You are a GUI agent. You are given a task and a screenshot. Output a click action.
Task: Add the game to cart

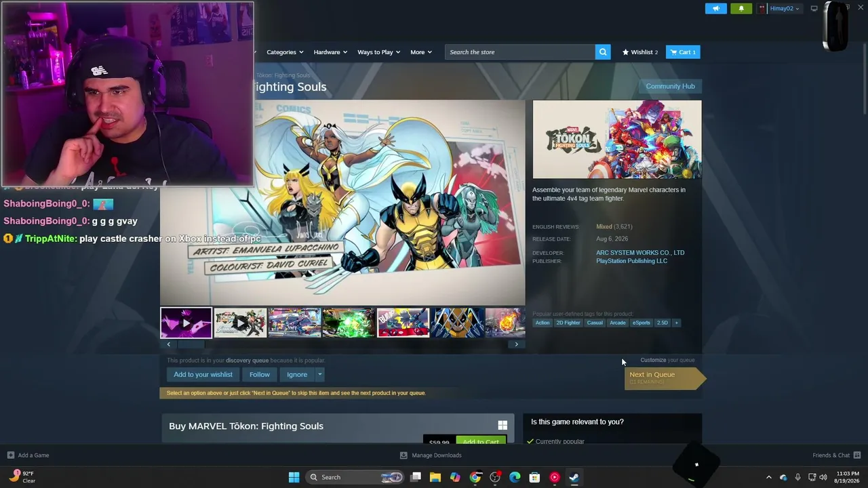pyautogui.click(x=481, y=441)
